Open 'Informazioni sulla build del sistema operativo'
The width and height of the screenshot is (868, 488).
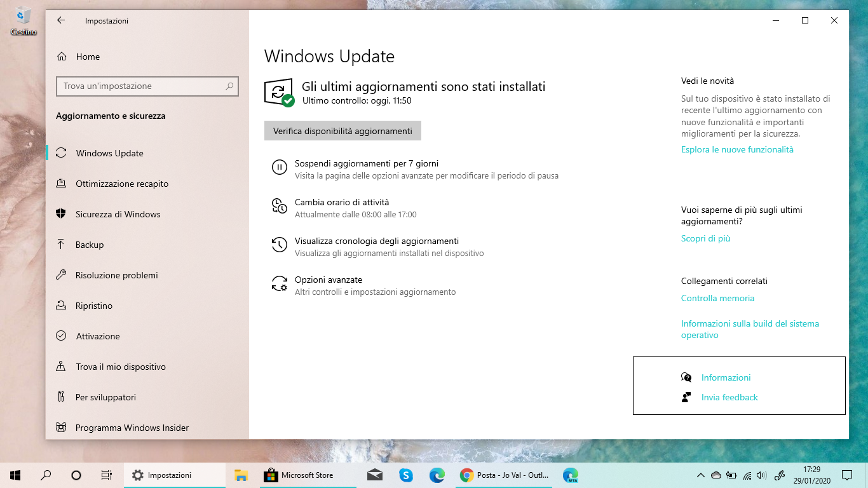(x=750, y=329)
